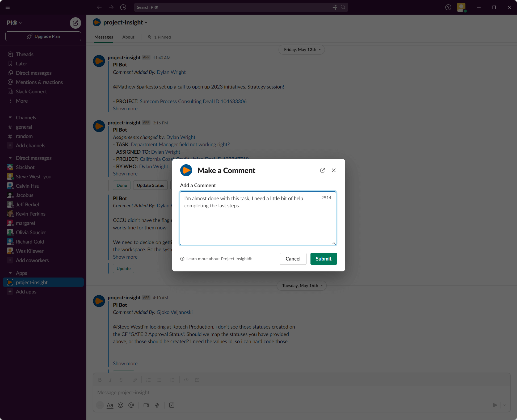Open the user profile avatar
Viewport: 517px width, 420px height.
461,7
